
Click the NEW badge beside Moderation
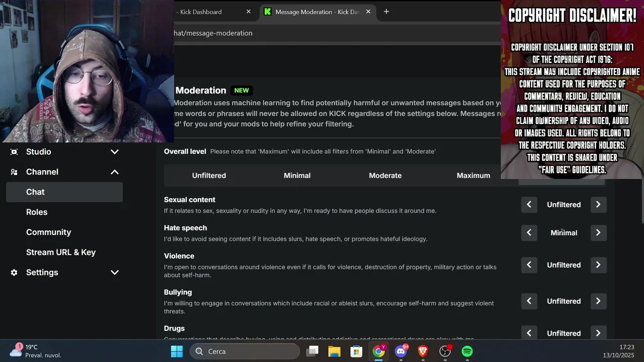point(242,90)
